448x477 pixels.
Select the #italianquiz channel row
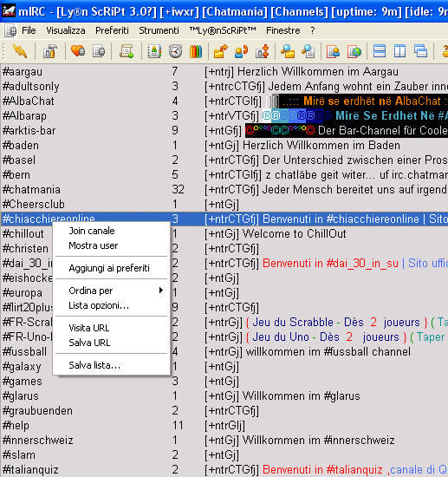[224, 470]
